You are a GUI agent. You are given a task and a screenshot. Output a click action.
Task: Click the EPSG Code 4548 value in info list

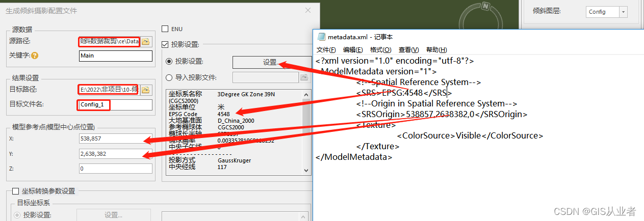coord(223,114)
